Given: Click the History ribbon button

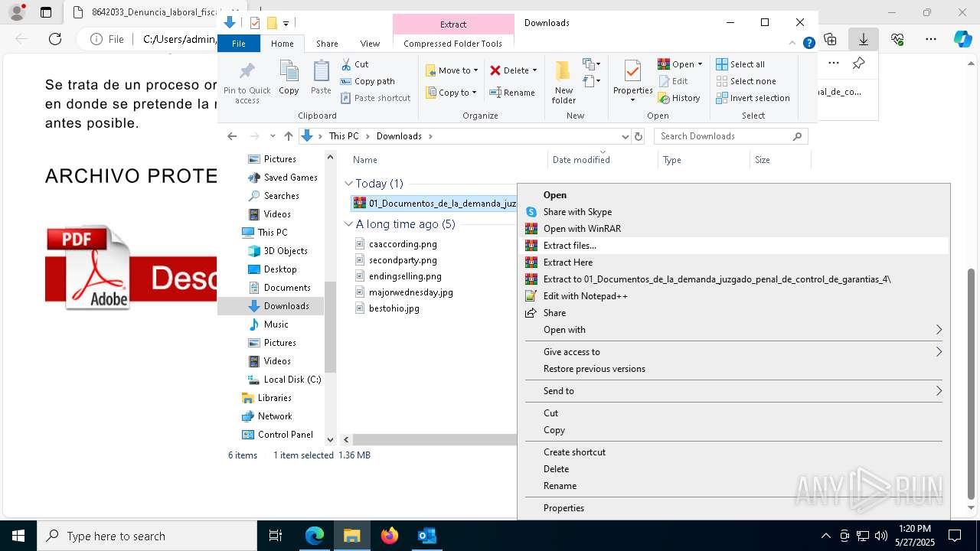Looking at the screenshot, I should click(x=679, y=98).
